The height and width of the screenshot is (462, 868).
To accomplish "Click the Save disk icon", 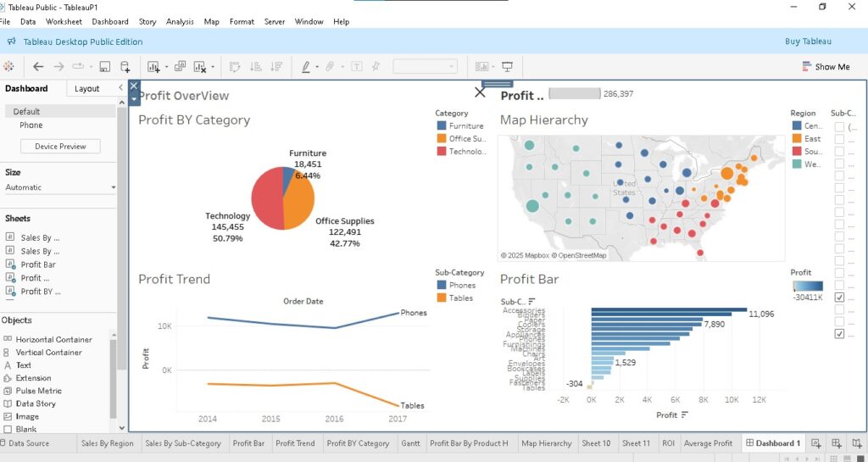I will coord(104,67).
